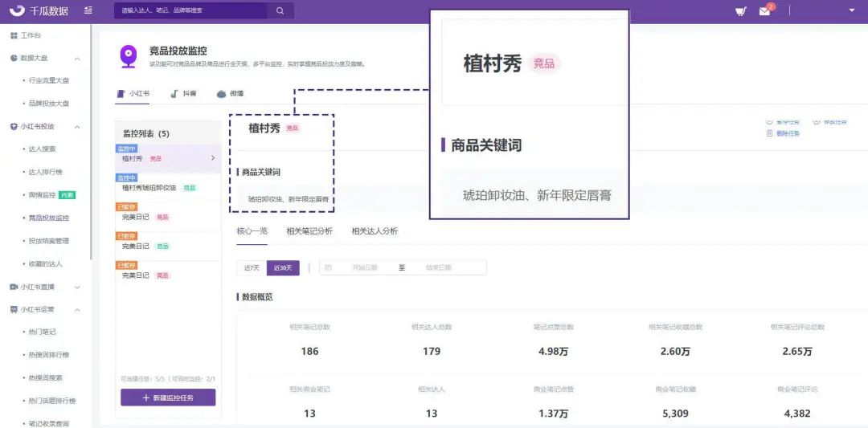Open the 相关达人分析 tab

tap(375, 231)
